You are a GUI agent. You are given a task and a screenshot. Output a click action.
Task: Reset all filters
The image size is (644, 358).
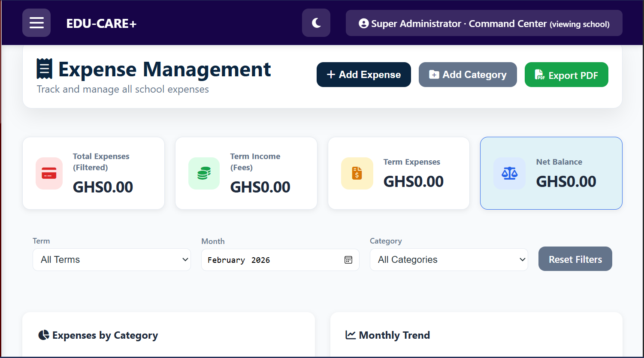pos(575,259)
